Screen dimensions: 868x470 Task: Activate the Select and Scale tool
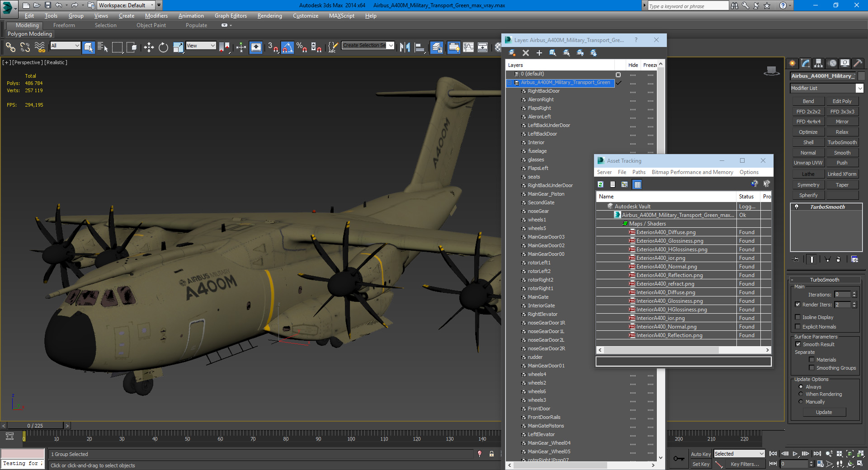[178, 47]
